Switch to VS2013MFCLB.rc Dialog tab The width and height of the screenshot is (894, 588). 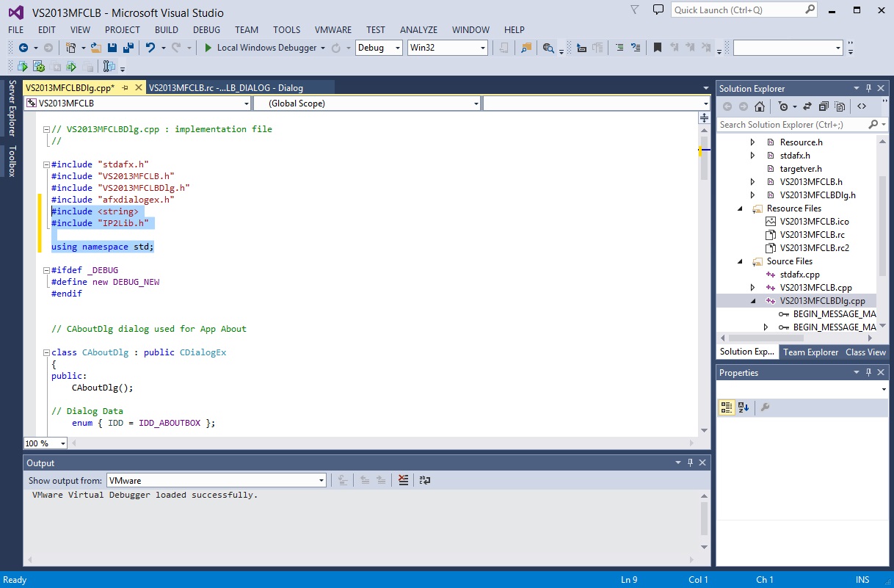[x=225, y=87]
